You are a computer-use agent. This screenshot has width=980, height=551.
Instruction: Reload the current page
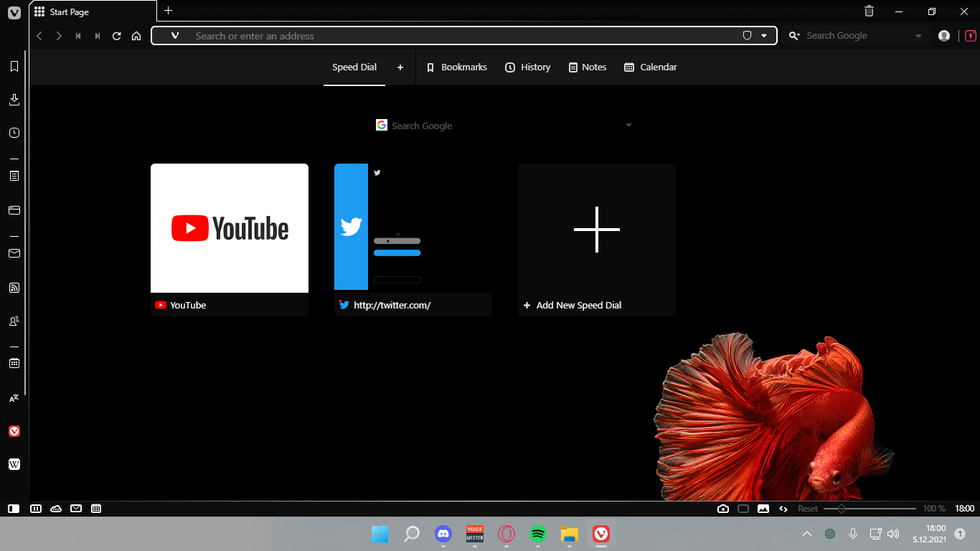point(117,36)
